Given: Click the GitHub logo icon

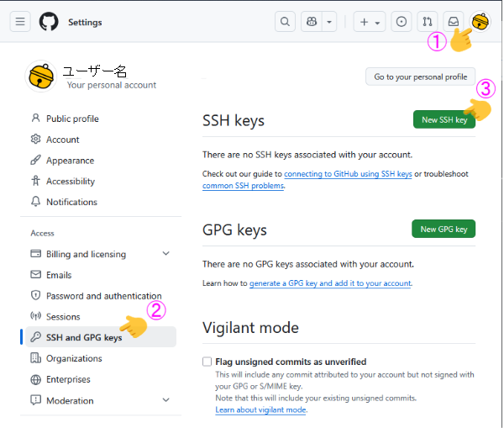Looking at the screenshot, I should pos(49,22).
